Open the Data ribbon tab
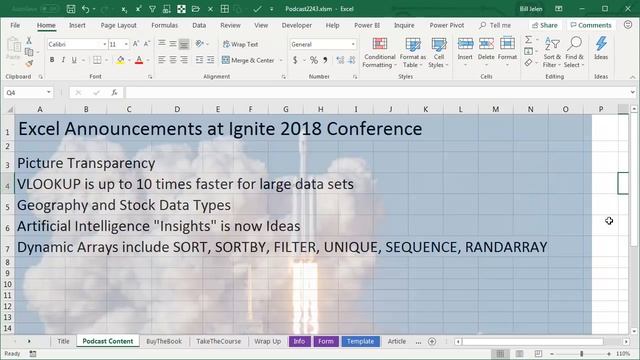640x360 pixels. (x=199, y=25)
